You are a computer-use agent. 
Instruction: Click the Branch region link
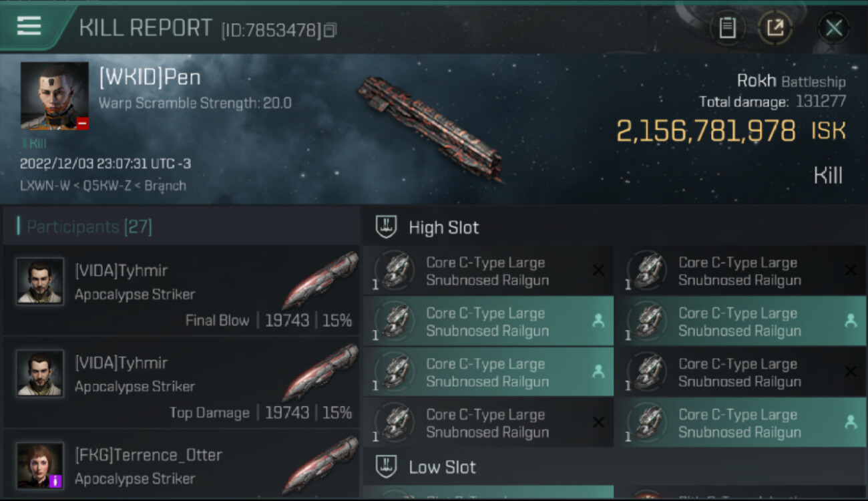click(x=165, y=186)
